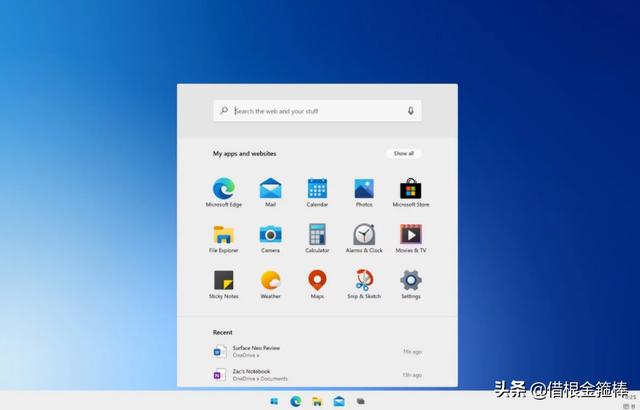
Task: Open Sticky Notes
Action: point(223,280)
